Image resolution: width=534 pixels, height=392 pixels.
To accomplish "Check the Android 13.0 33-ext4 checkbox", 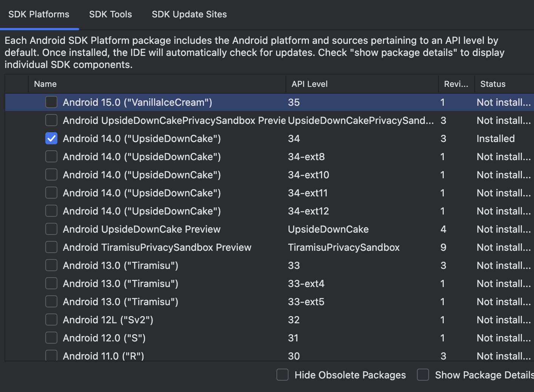I will coord(51,283).
